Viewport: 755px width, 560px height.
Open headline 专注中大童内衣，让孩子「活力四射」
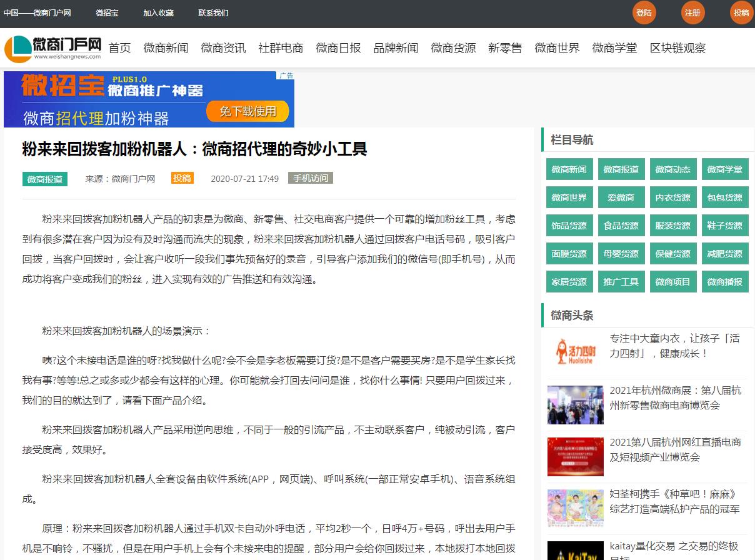coord(675,346)
